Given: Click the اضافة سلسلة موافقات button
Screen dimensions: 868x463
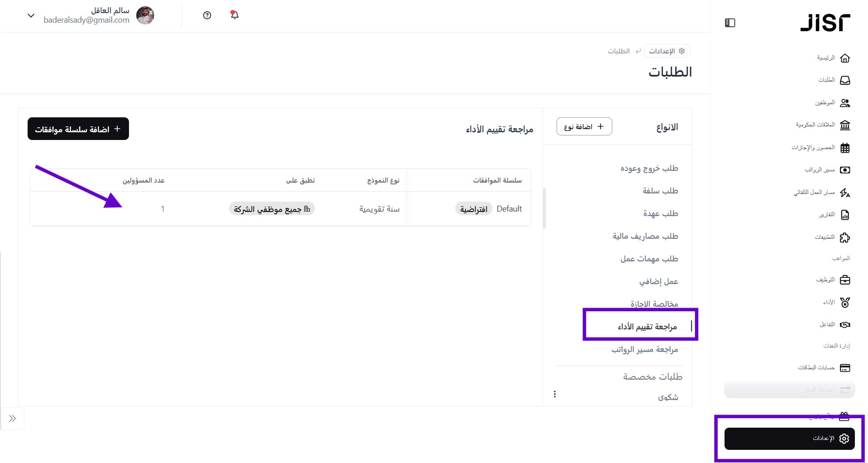Looking at the screenshot, I should click(78, 129).
